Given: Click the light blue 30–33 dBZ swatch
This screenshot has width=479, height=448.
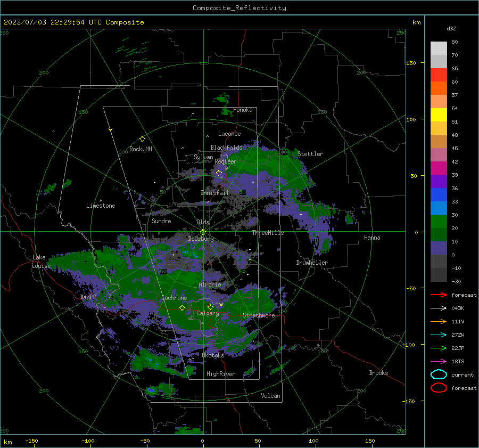Looking at the screenshot, I should pyautogui.click(x=439, y=208).
